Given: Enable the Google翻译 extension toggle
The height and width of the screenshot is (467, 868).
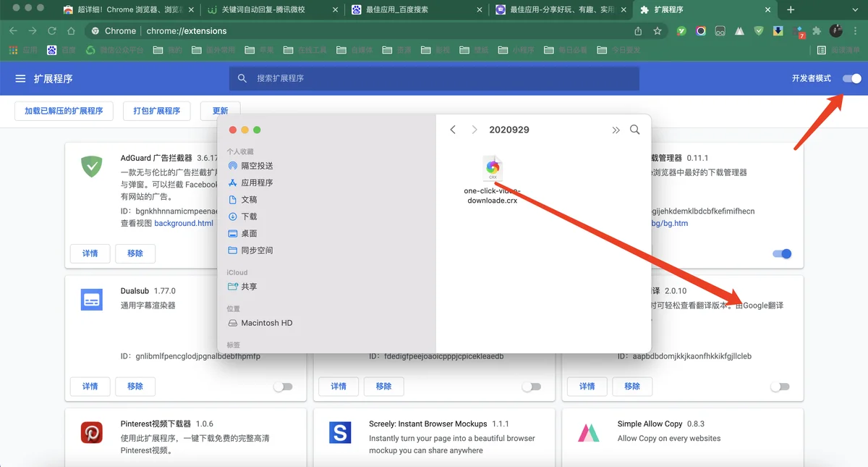Looking at the screenshot, I should point(780,387).
